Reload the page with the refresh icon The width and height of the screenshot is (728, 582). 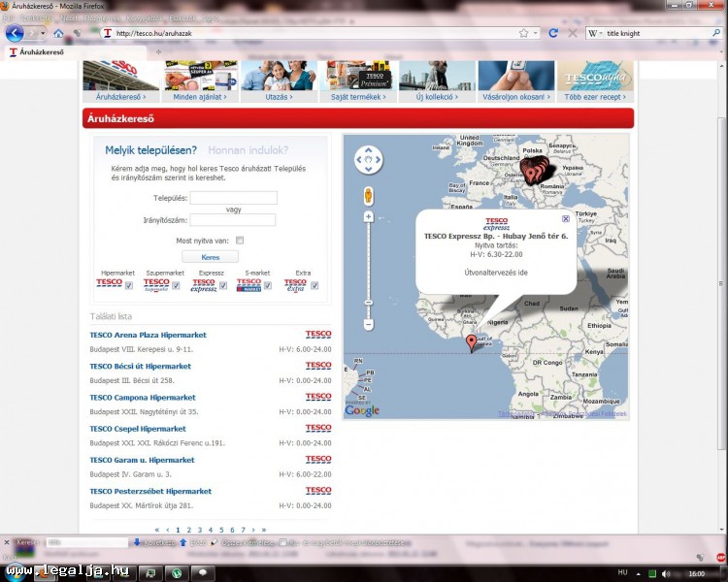553,33
